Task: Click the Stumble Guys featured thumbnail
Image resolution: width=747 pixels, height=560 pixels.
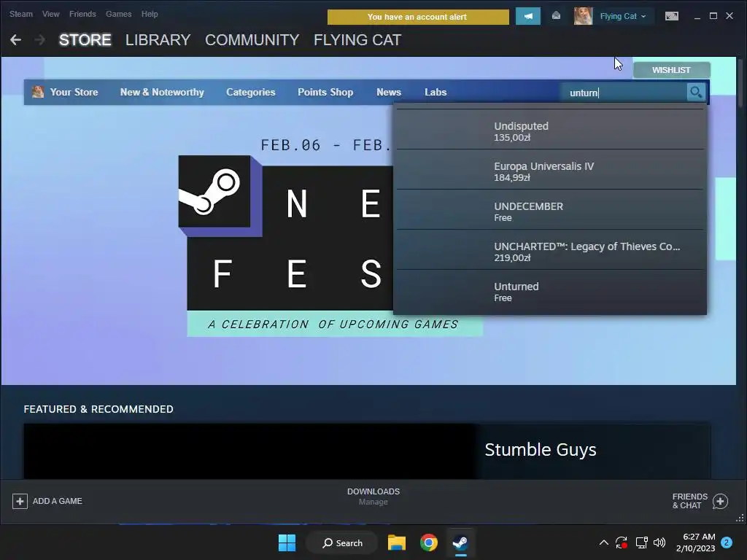Action: pyautogui.click(x=249, y=451)
